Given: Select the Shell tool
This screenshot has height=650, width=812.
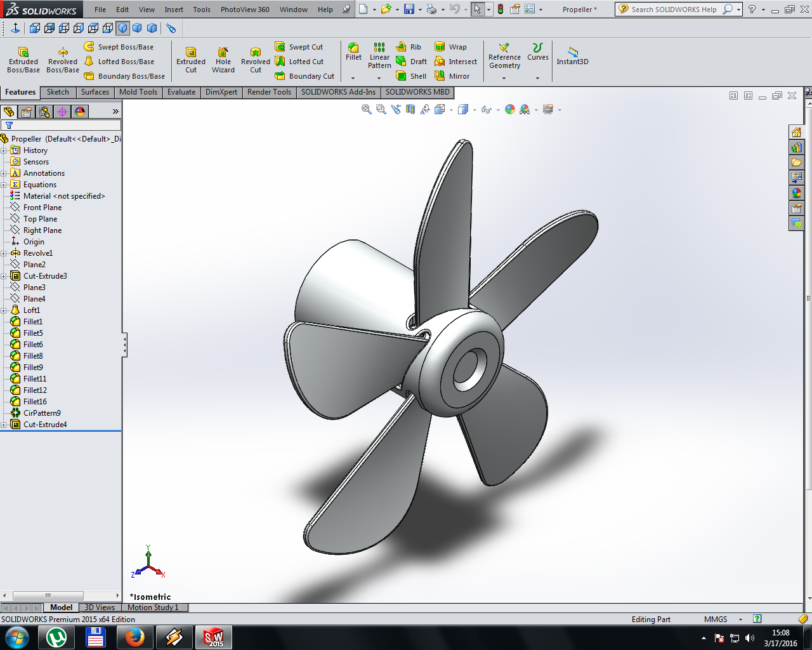Looking at the screenshot, I should 411,76.
